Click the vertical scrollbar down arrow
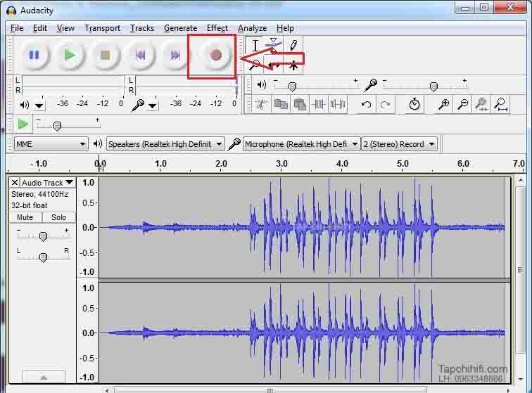This screenshot has width=532, height=393. [521, 378]
